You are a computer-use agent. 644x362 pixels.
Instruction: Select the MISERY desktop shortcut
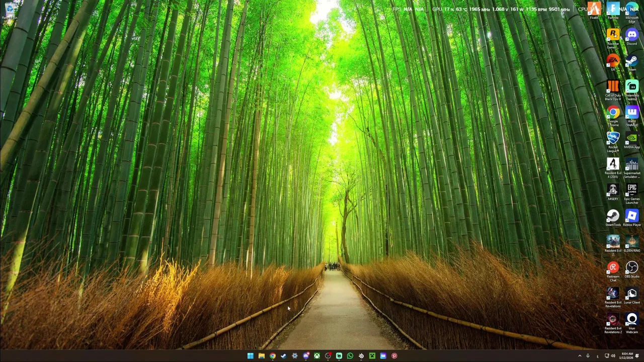click(x=613, y=193)
